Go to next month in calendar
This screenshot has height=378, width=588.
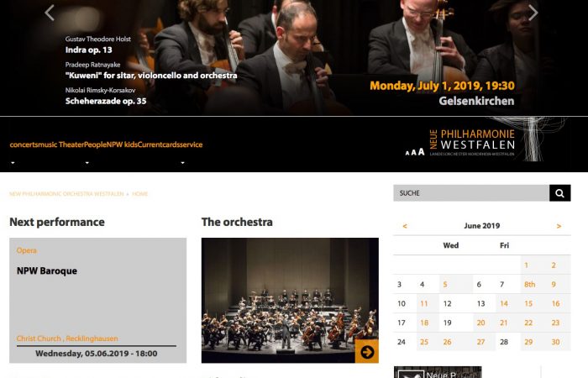tap(559, 226)
